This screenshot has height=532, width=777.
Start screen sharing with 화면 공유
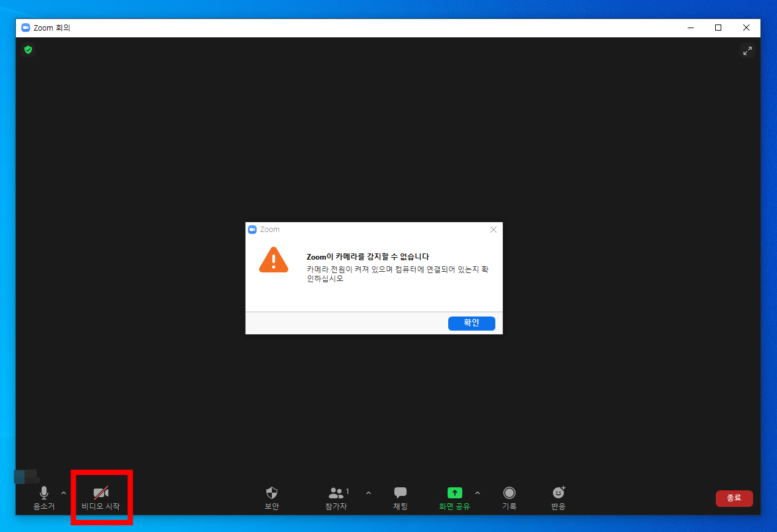pyautogui.click(x=454, y=498)
